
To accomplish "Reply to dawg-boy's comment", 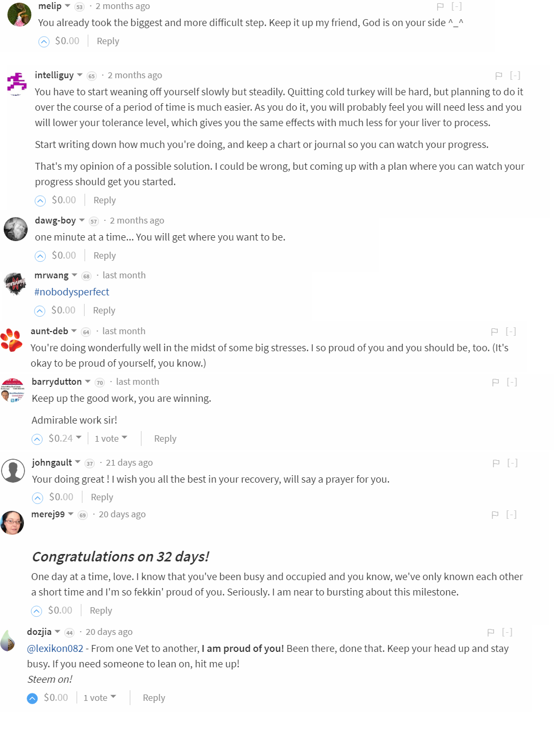I will point(104,256).
